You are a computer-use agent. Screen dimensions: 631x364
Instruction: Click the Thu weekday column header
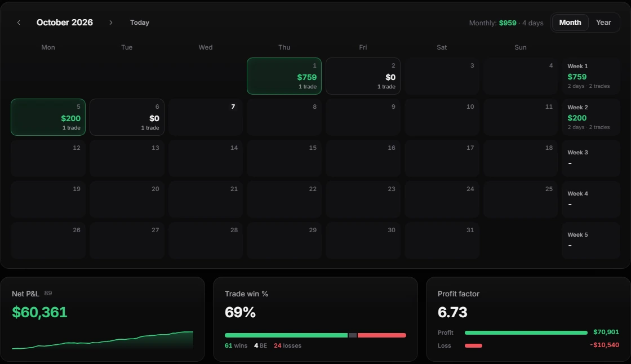pos(284,47)
